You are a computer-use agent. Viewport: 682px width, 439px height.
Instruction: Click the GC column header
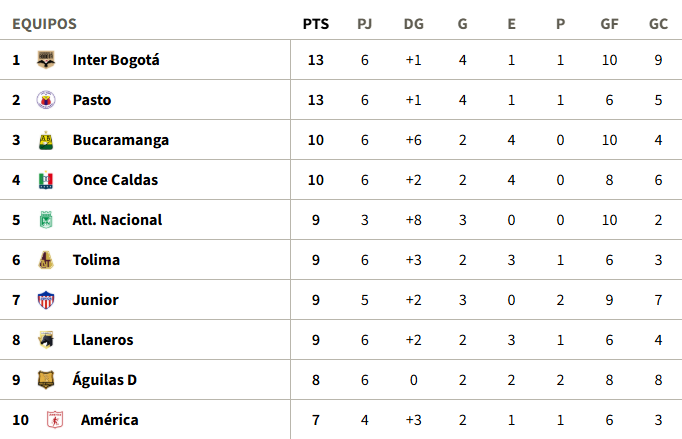click(658, 24)
